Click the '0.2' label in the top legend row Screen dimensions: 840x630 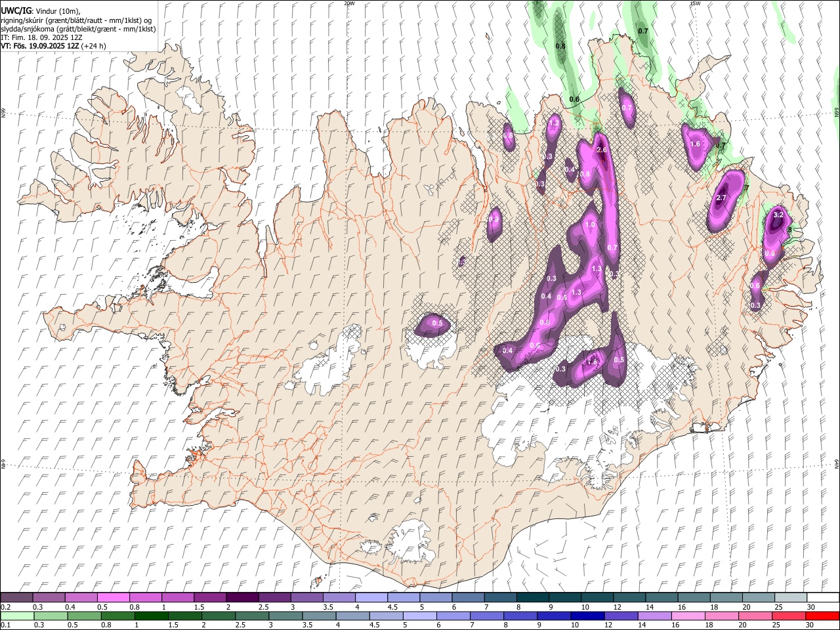pos(5,607)
